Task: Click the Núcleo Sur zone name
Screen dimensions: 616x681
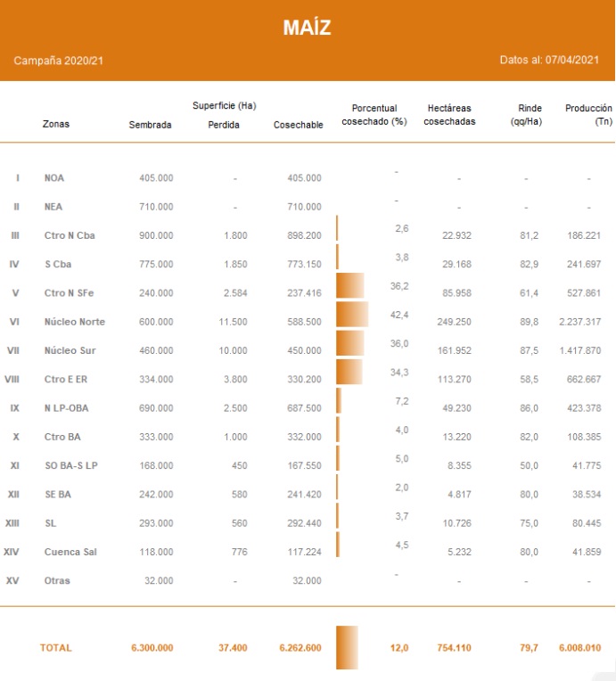Action: tap(70, 351)
